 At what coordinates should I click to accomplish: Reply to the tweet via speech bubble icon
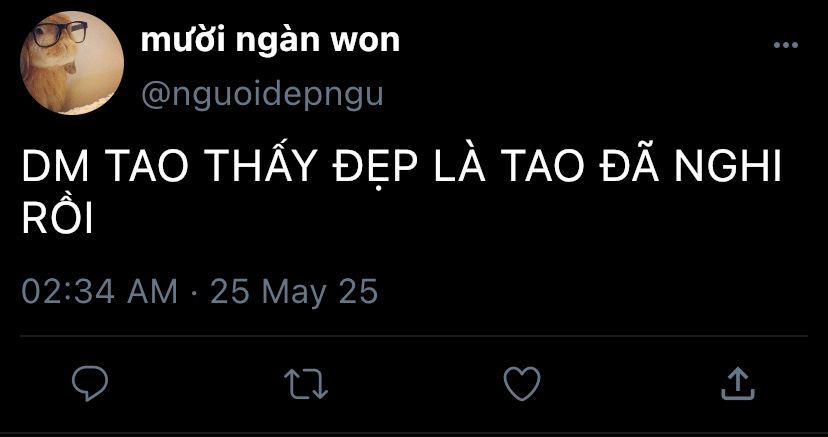[x=90, y=384]
